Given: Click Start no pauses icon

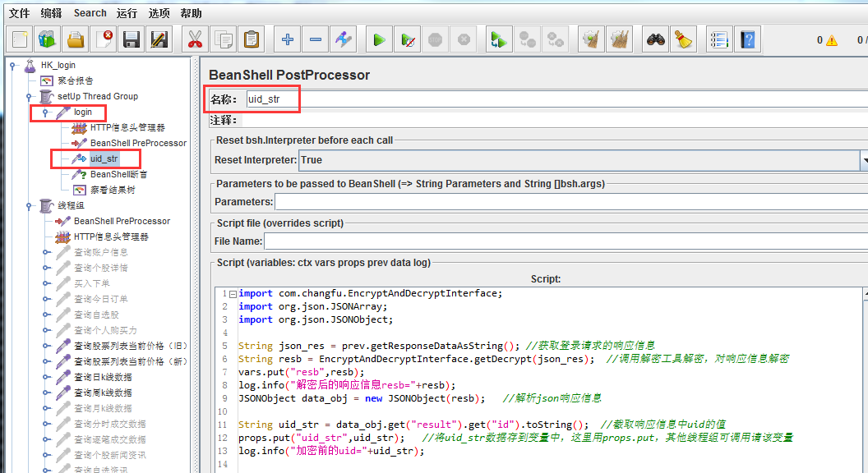Looking at the screenshot, I should tap(408, 39).
